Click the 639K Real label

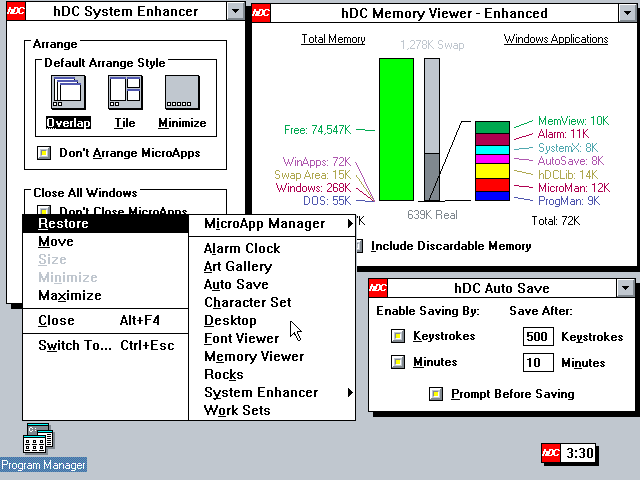[x=432, y=215]
